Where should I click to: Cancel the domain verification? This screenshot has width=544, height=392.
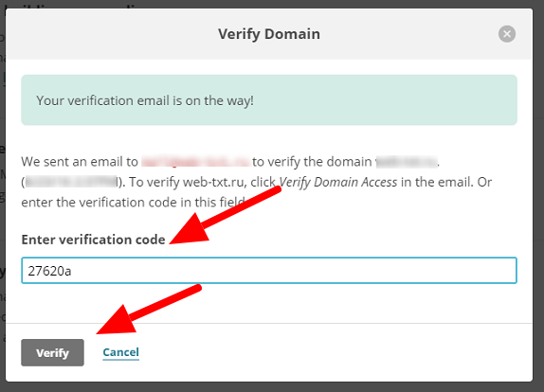click(120, 352)
